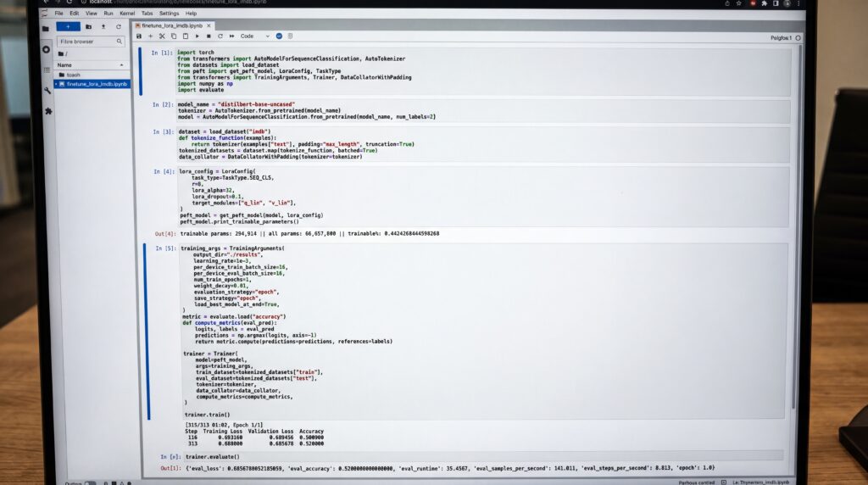Create a new folder in file browser

coord(88,26)
